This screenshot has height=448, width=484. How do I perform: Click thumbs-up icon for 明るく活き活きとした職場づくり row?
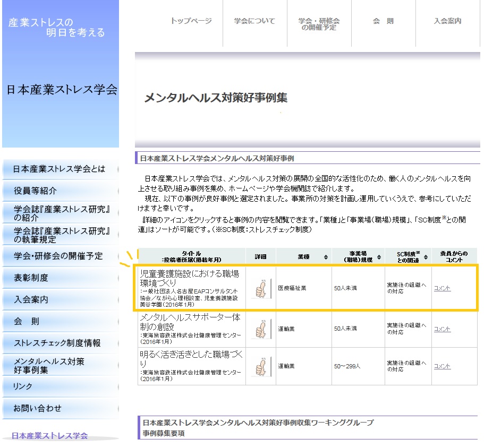260,366
